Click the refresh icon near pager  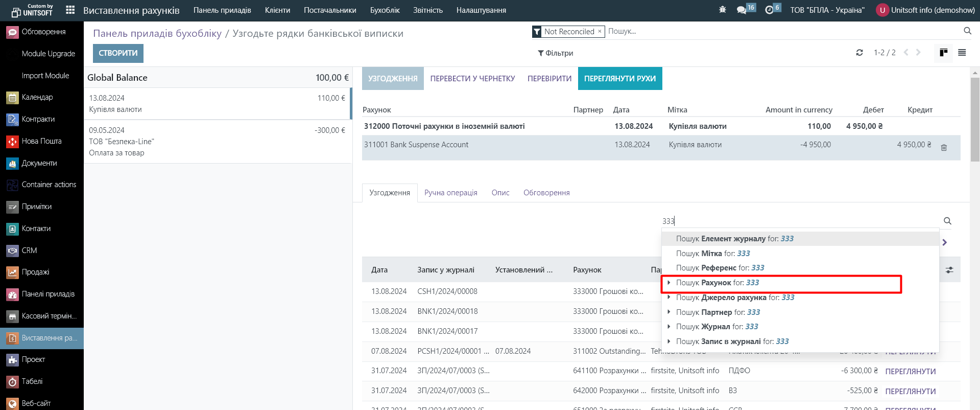point(859,53)
